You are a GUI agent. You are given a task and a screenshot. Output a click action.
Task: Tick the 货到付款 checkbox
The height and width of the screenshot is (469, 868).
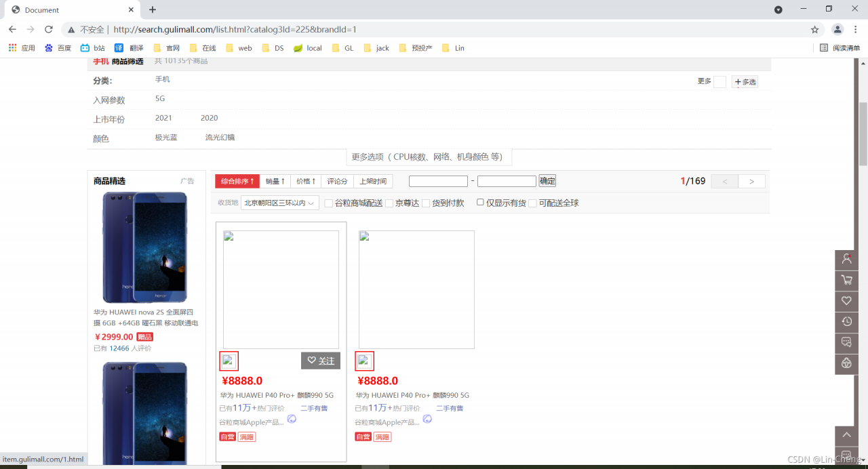pos(426,203)
